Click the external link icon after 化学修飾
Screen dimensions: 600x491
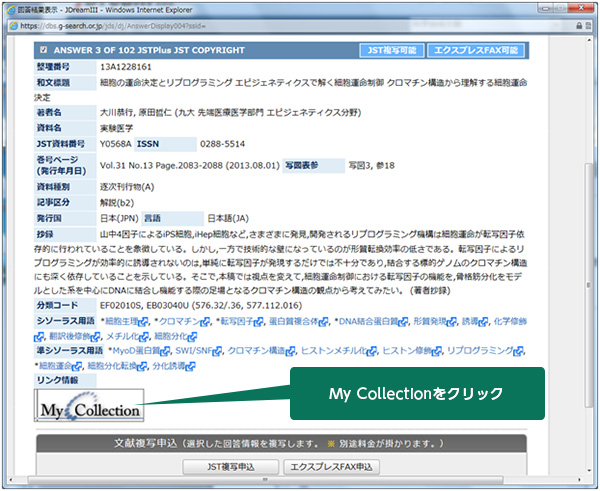[x=538, y=321]
